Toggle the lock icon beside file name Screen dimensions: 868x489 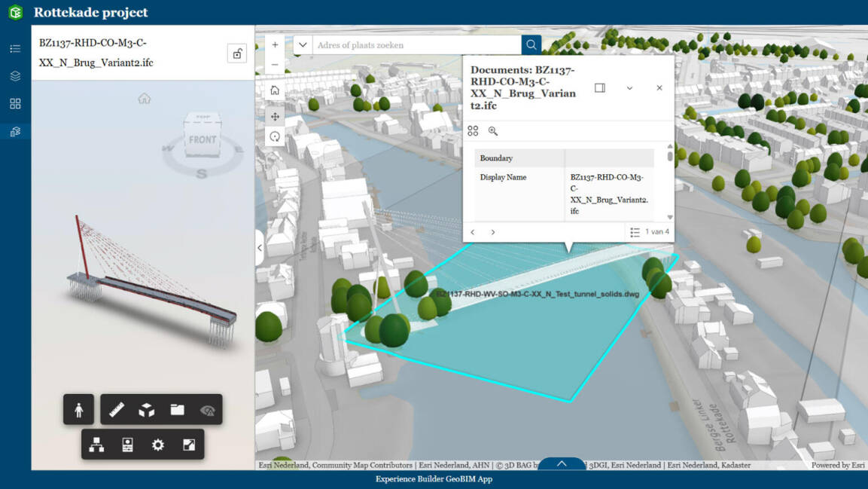pos(237,53)
